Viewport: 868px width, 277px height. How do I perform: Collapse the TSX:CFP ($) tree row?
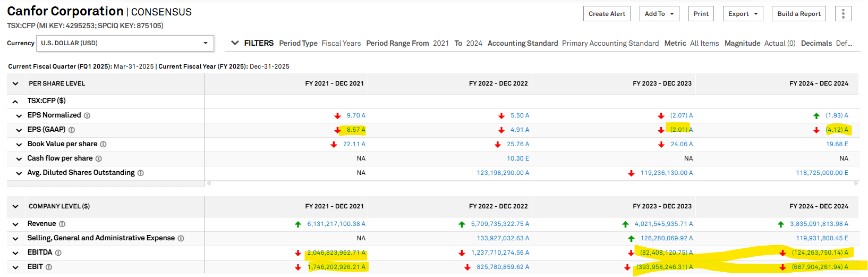pyautogui.click(x=15, y=101)
